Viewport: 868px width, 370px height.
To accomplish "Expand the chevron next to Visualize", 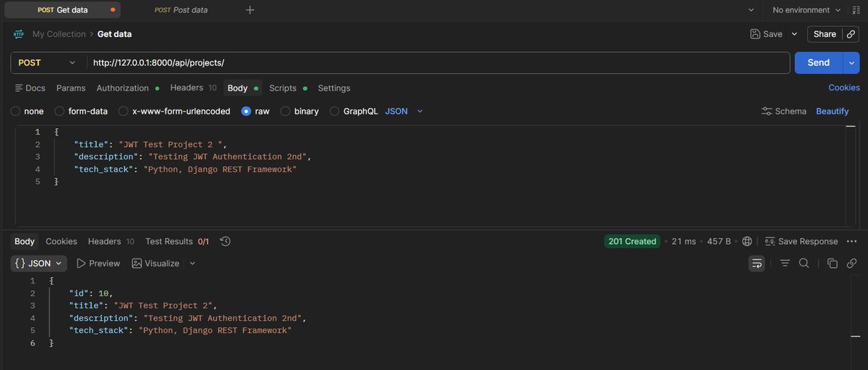I will (192, 264).
